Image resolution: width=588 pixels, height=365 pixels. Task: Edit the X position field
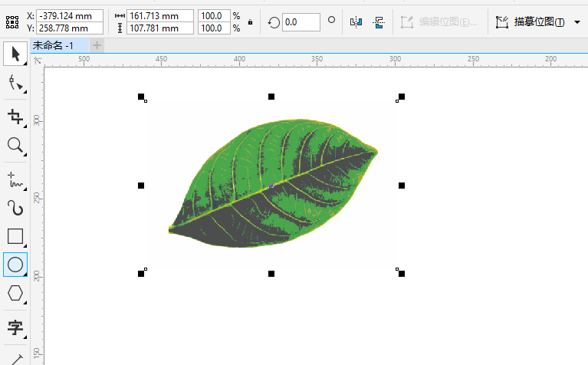pyautogui.click(x=70, y=16)
